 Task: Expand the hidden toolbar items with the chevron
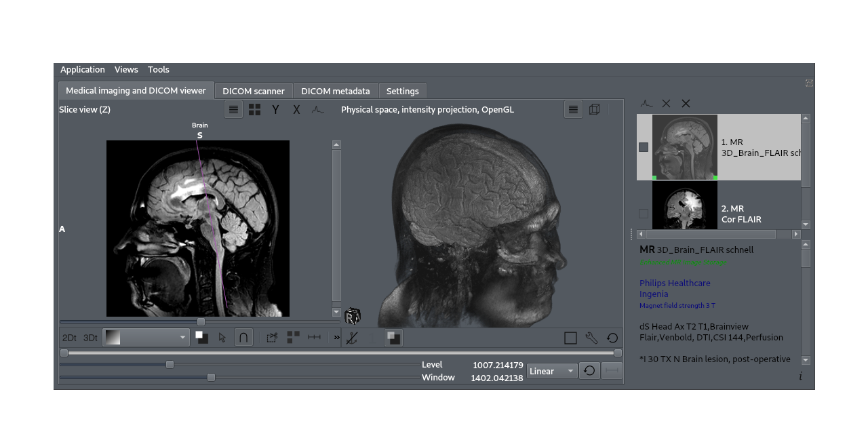336,338
